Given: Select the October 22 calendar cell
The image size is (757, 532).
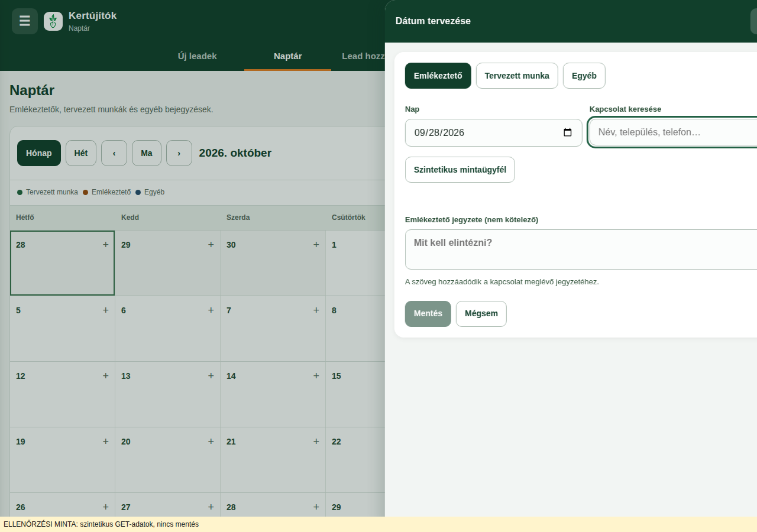Looking at the screenshot, I should point(355,460).
